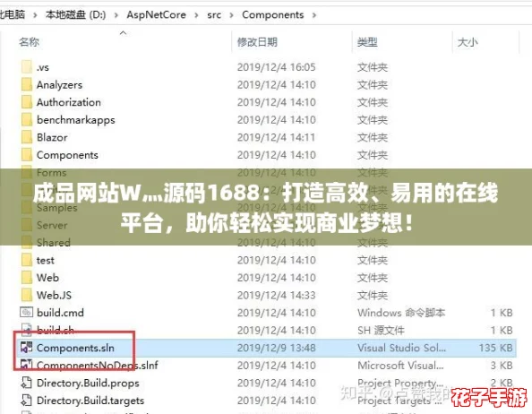Screen dimensions: 532x414
Task: Click the Components folder icon
Action: click(27, 155)
